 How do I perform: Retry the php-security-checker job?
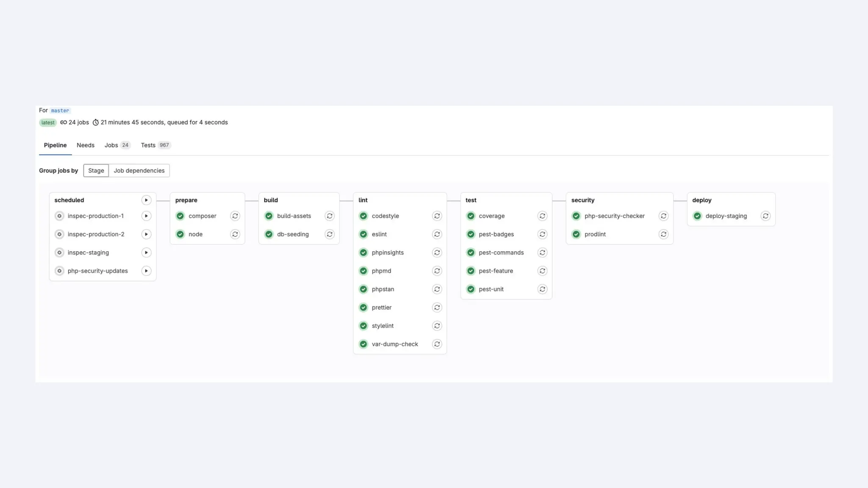(663, 216)
